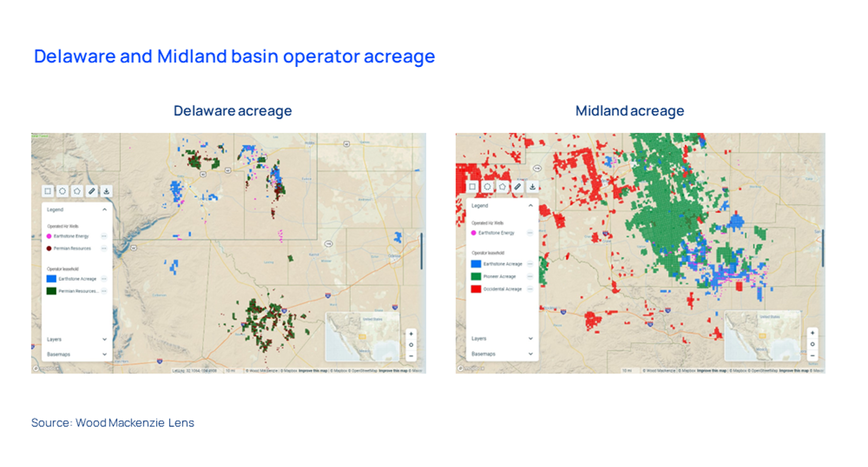The image size is (868, 467).
Task: Zoom out on the Delaware map
Action: [x=411, y=356]
